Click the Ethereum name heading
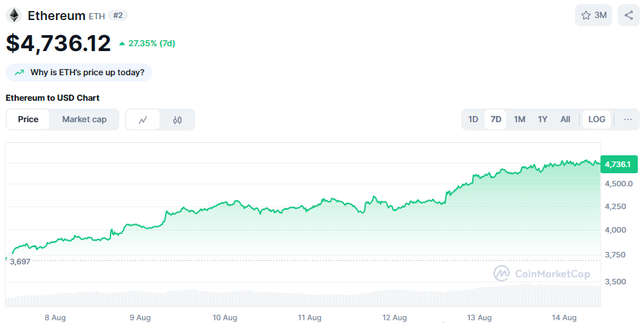Viewport: 644px width, 323px height. [x=57, y=16]
